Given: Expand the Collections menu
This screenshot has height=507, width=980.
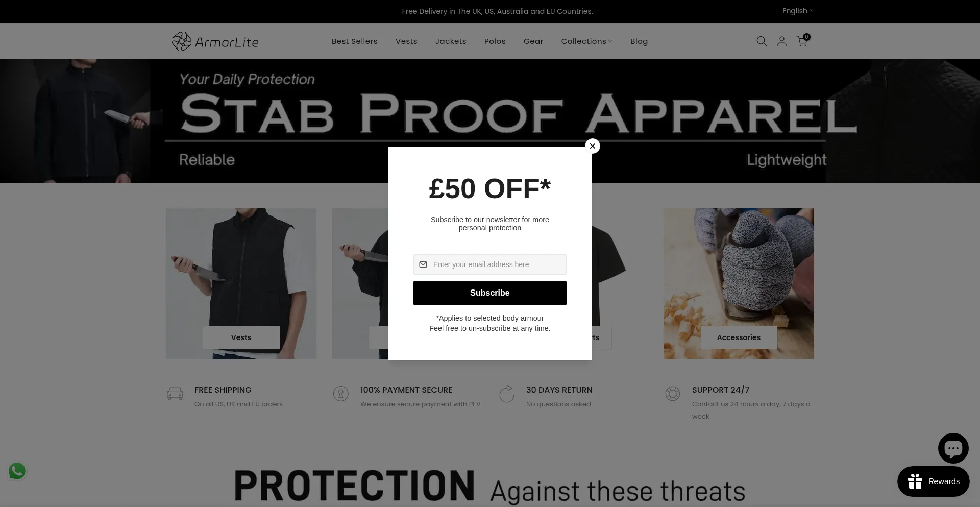Looking at the screenshot, I should click(586, 41).
